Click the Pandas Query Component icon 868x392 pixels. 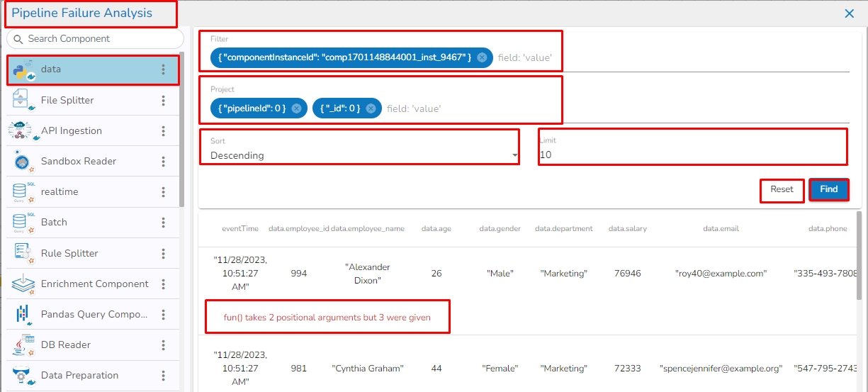[23, 314]
